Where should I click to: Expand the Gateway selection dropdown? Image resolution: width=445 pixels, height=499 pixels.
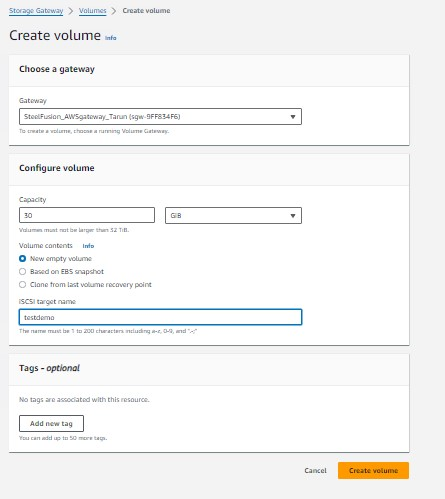point(160,117)
